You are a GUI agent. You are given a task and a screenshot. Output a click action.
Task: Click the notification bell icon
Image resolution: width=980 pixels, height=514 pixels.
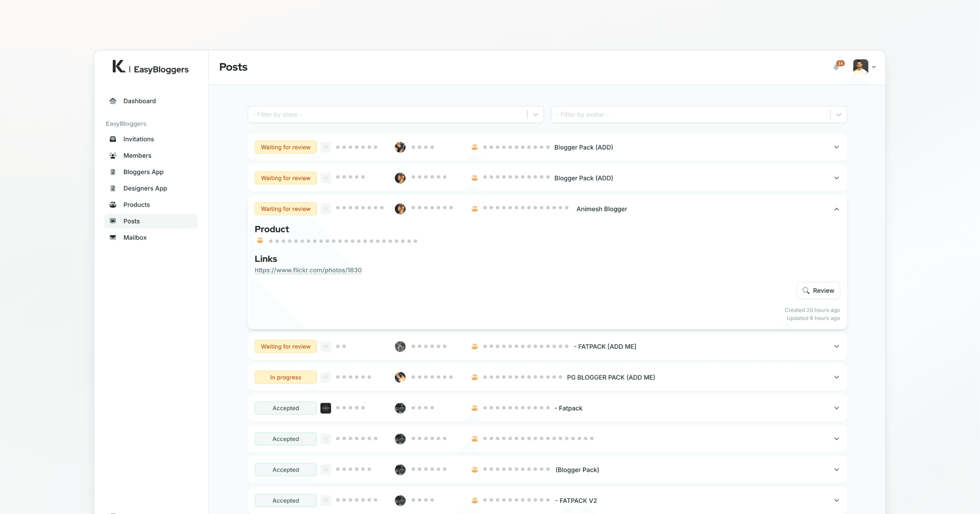tap(837, 67)
